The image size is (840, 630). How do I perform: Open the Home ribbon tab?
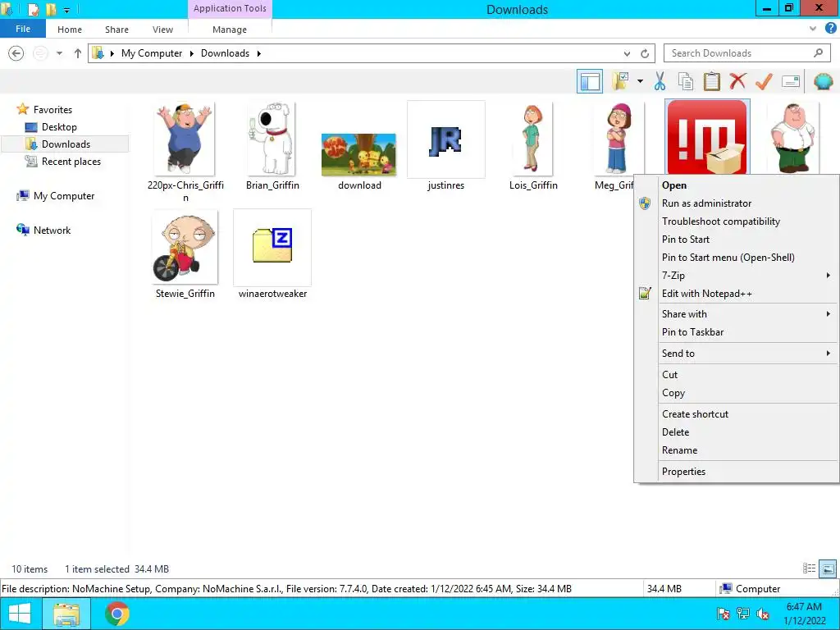(70, 30)
